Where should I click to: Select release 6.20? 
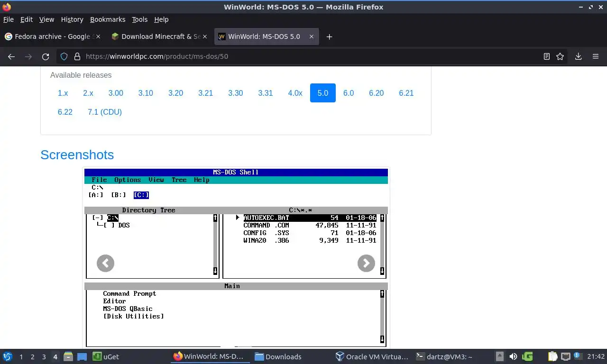pyautogui.click(x=377, y=93)
